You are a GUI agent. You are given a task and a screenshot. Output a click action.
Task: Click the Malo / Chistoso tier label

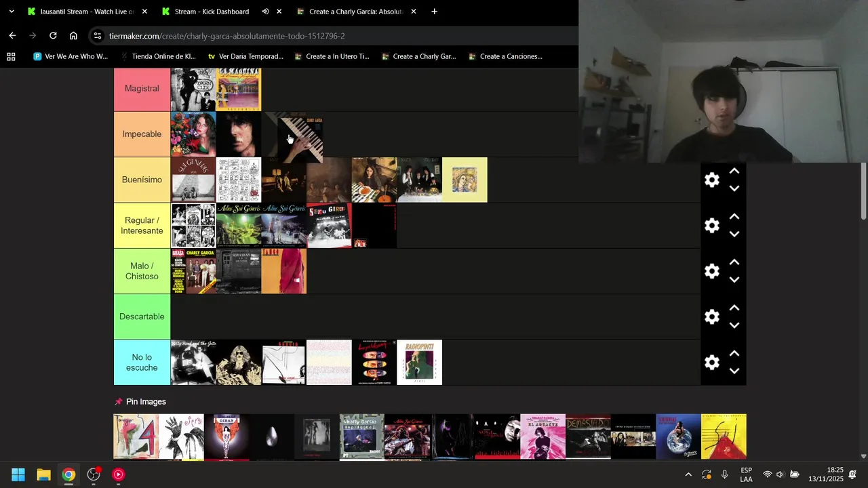[142, 271]
